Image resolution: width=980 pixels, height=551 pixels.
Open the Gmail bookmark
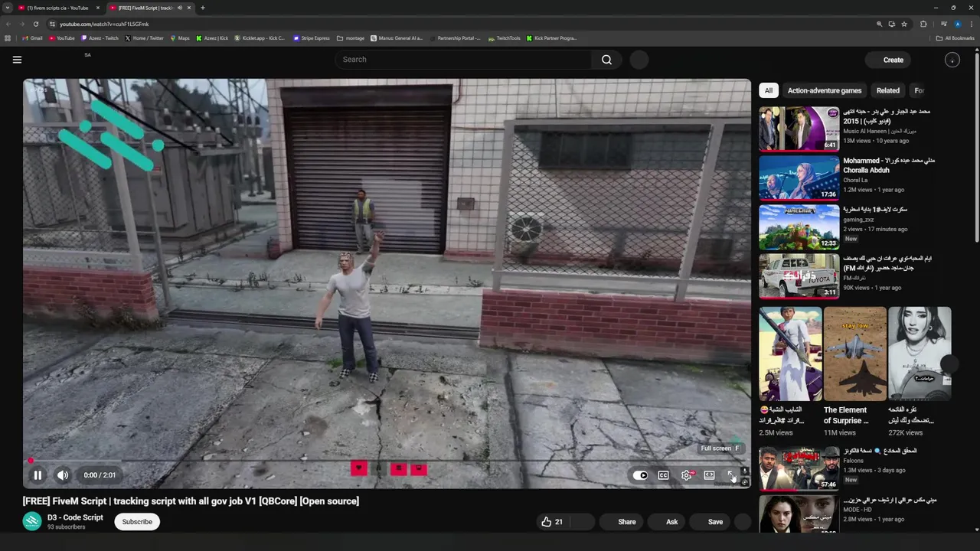(32, 38)
